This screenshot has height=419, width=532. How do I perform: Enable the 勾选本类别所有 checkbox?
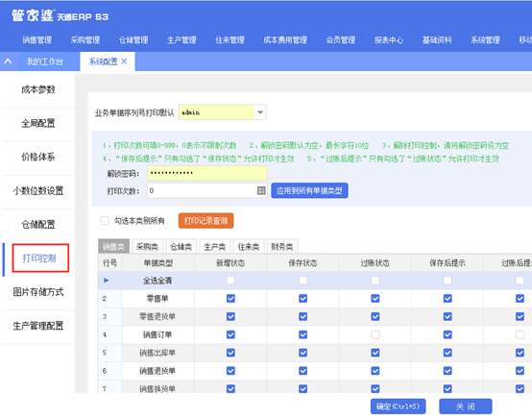click(x=105, y=221)
